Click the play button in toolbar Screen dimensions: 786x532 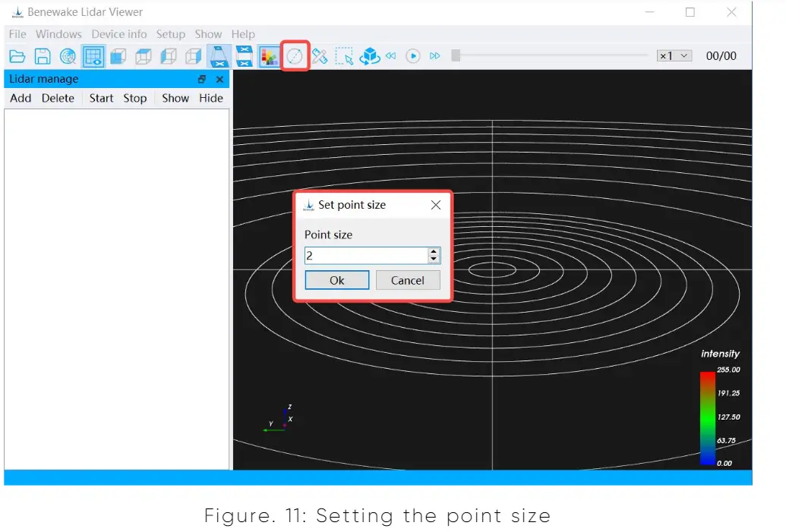point(413,55)
